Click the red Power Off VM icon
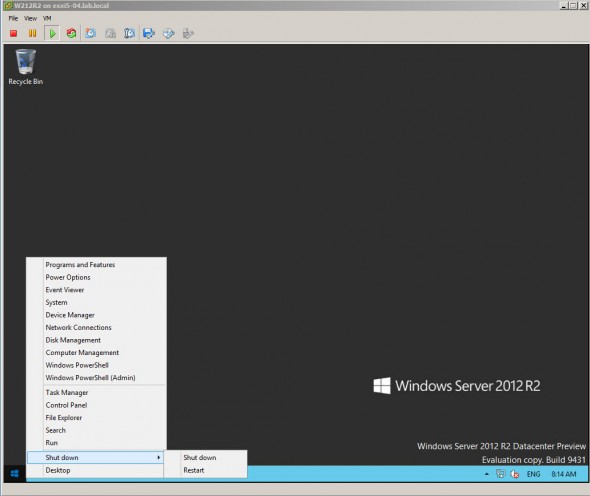The height and width of the screenshot is (496, 590). [14, 33]
